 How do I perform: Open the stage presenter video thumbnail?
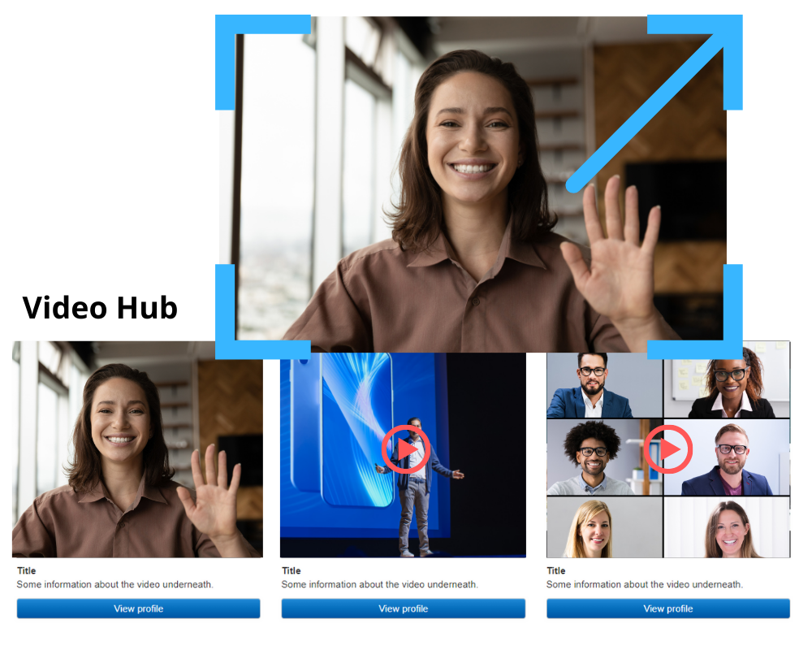point(403,455)
